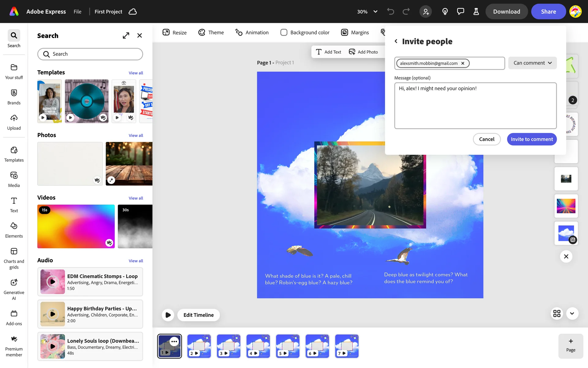Click the Resize tool icon
This screenshot has width=588, height=368.
click(x=166, y=33)
